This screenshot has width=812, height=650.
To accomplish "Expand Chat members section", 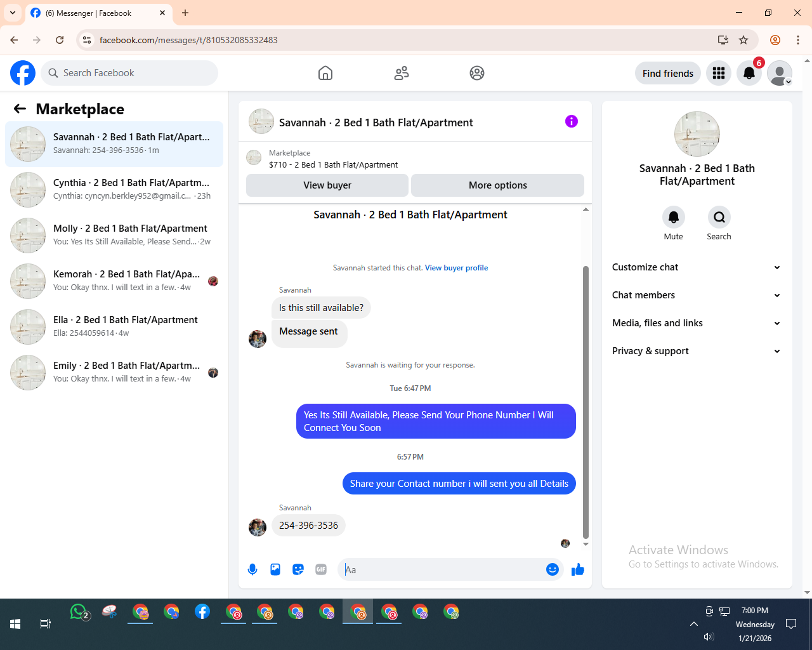I will click(697, 295).
